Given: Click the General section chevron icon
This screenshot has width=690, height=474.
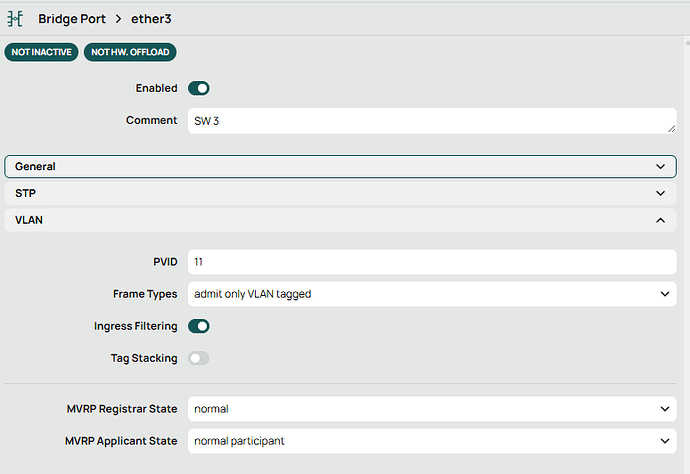Looking at the screenshot, I should pos(660,166).
